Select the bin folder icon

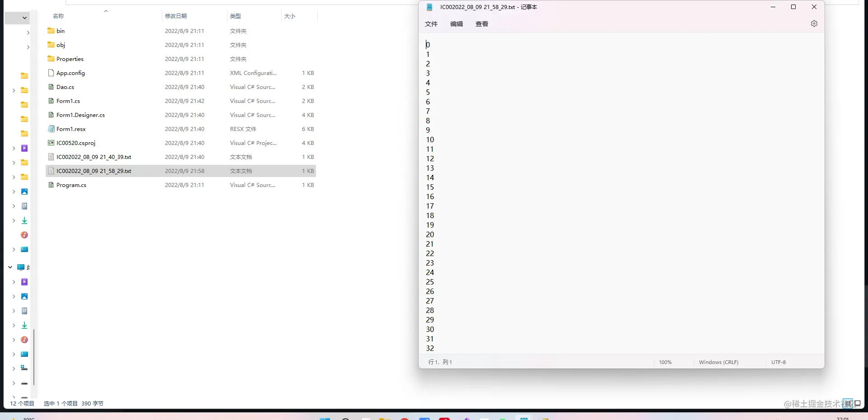tap(51, 31)
